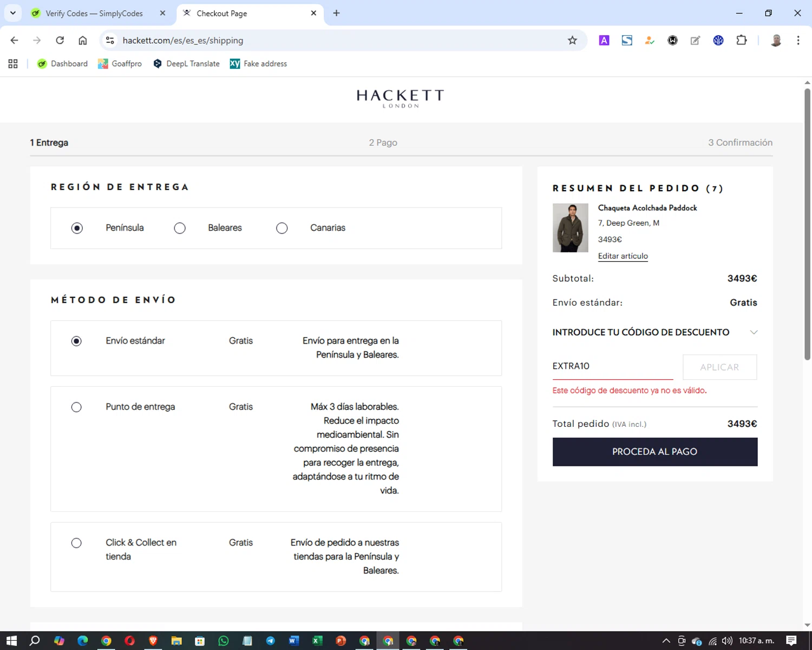Open the apps grid in bookmarks bar
The image size is (812, 650).
13,64
